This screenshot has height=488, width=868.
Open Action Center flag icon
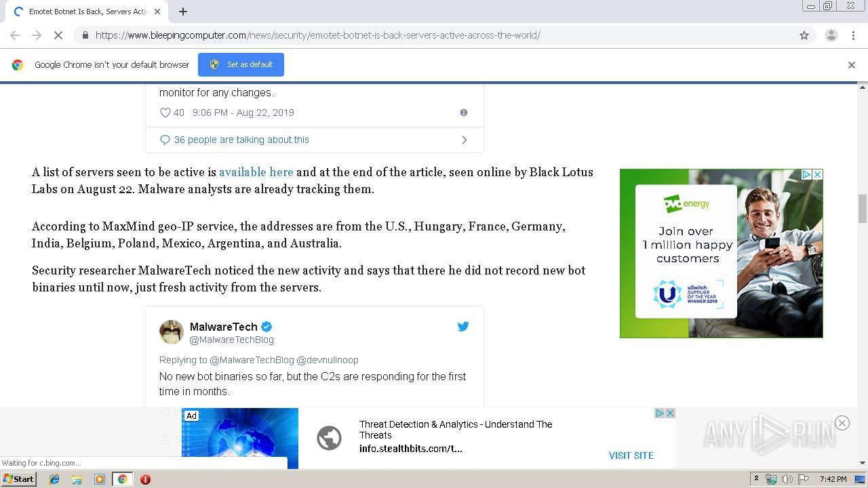coord(804,479)
